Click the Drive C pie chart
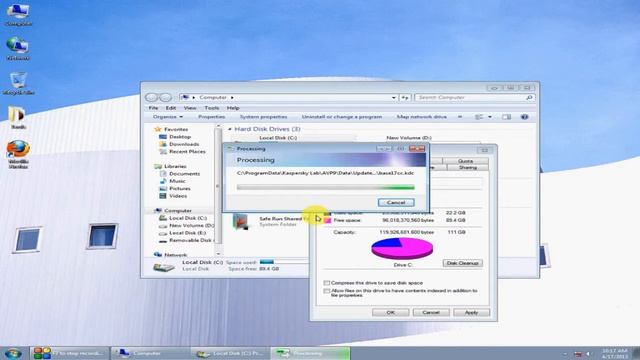Viewport: 640px width, 360px height. [x=402, y=248]
